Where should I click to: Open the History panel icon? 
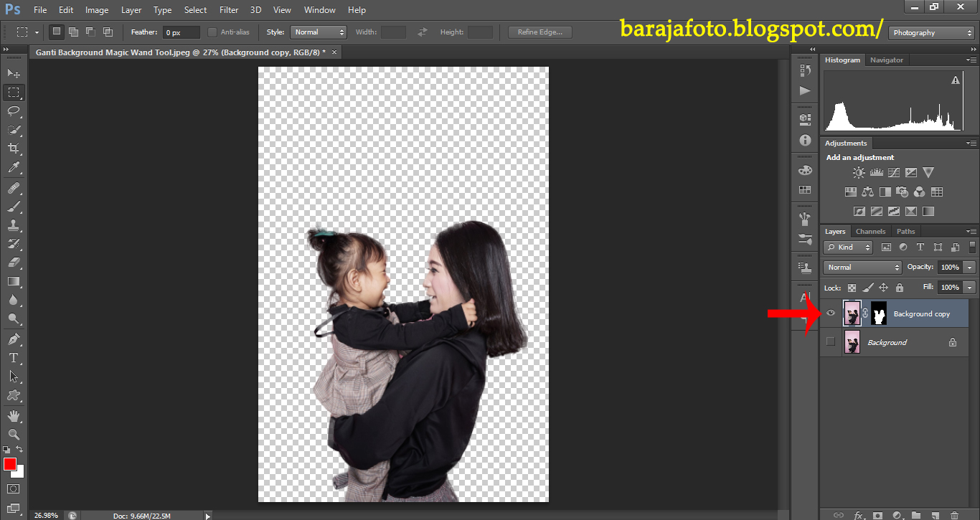click(805, 70)
